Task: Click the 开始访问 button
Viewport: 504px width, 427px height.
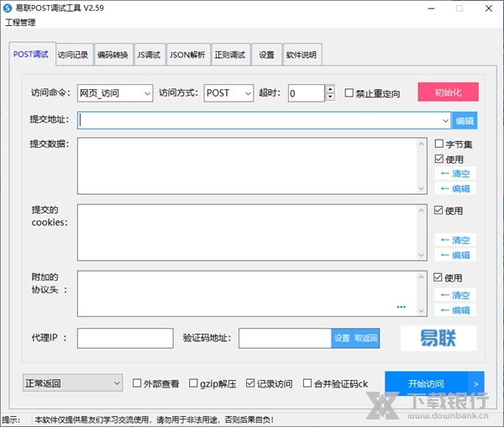Action: [426, 383]
